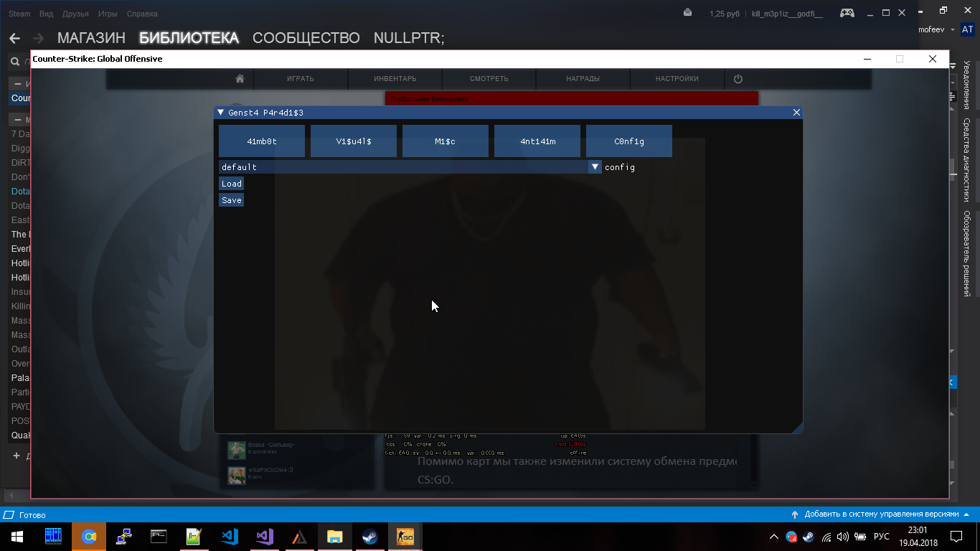
Task: Switch to CS:GO taskbar icon
Action: point(405,537)
